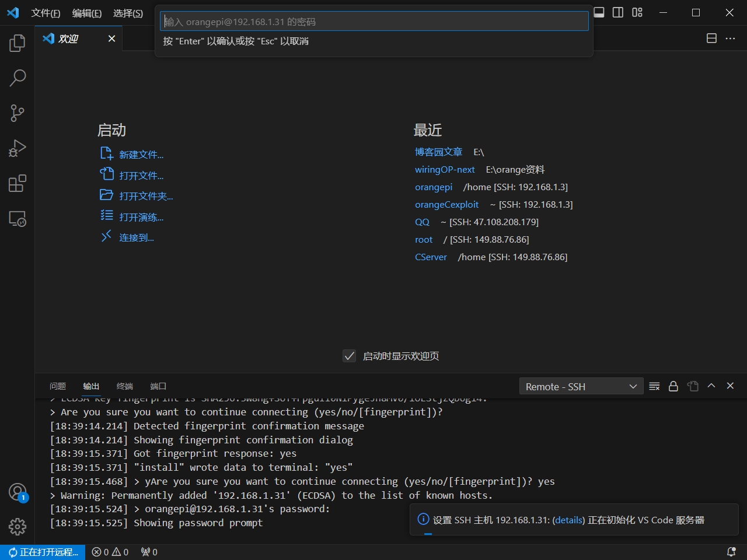Open Source Control view

pos(18,113)
